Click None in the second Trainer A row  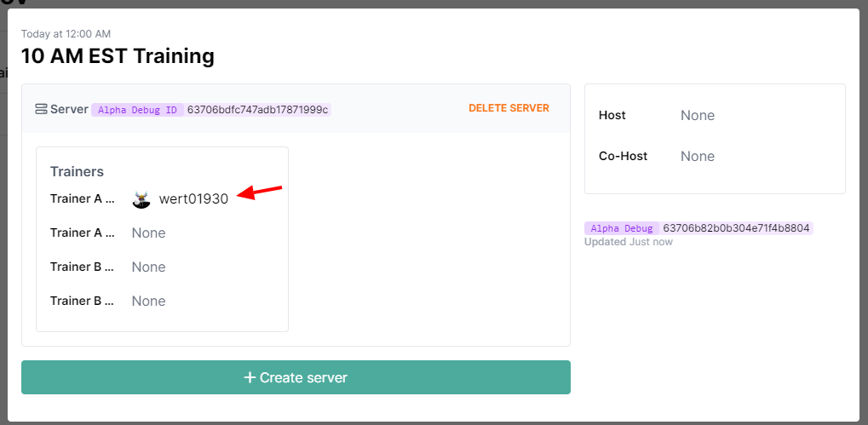tap(148, 233)
